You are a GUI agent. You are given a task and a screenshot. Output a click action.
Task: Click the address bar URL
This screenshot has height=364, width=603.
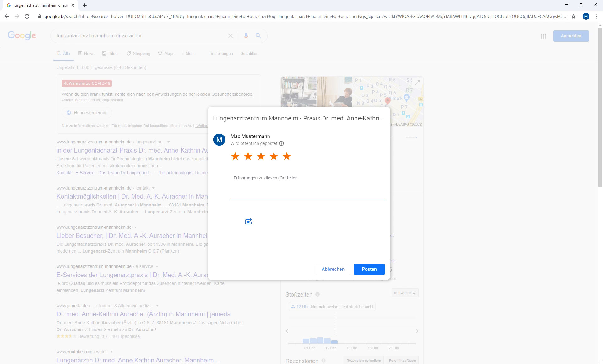point(305,16)
